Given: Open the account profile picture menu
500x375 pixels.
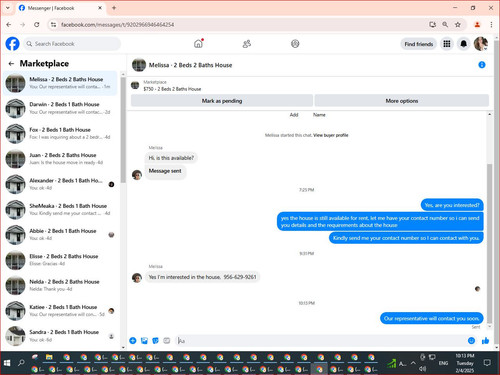Looking at the screenshot, I should click(481, 44).
